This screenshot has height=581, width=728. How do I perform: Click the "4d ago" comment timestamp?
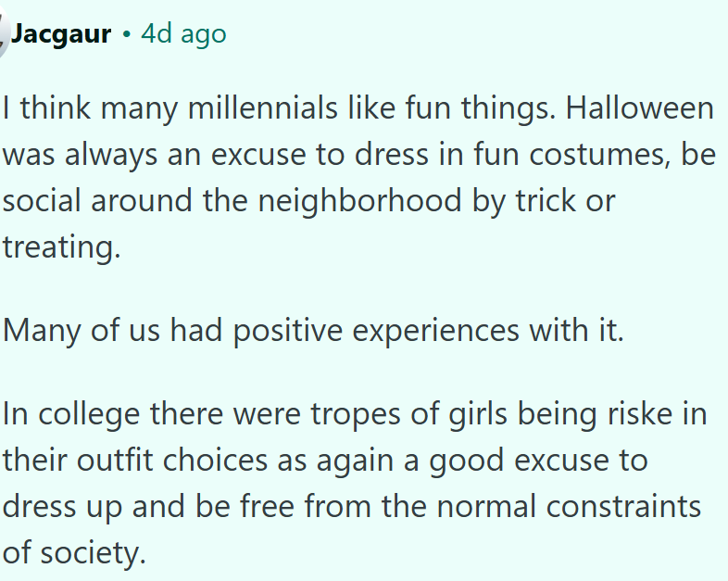(183, 34)
